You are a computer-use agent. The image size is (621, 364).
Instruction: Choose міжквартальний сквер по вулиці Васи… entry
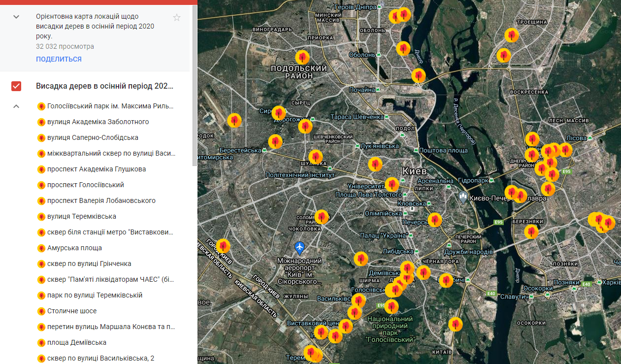(x=111, y=153)
